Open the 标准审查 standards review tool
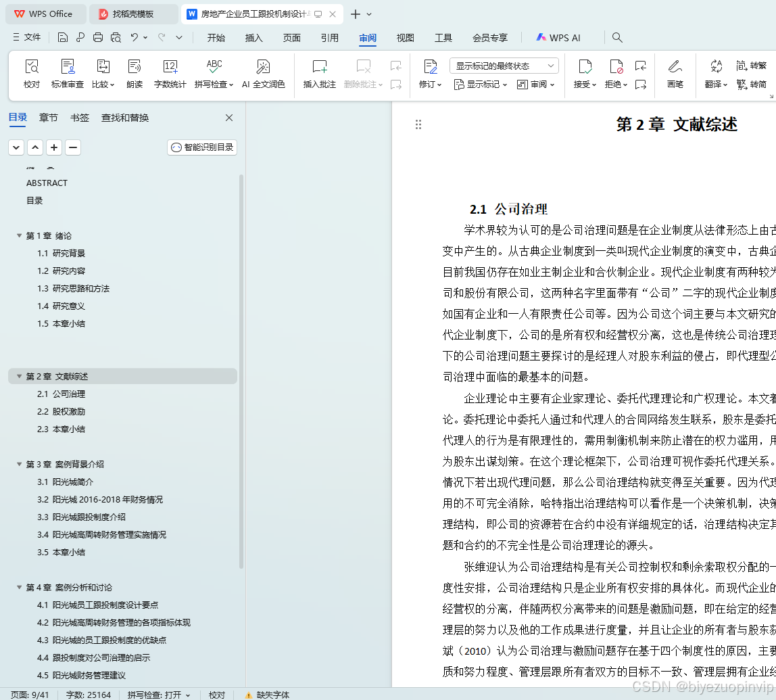776x700 pixels. click(x=68, y=74)
